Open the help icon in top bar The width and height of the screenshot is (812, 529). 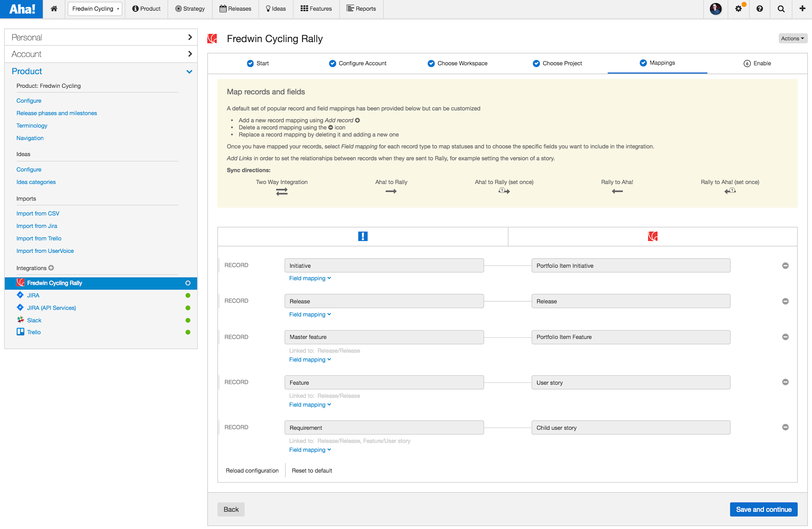[x=760, y=9]
